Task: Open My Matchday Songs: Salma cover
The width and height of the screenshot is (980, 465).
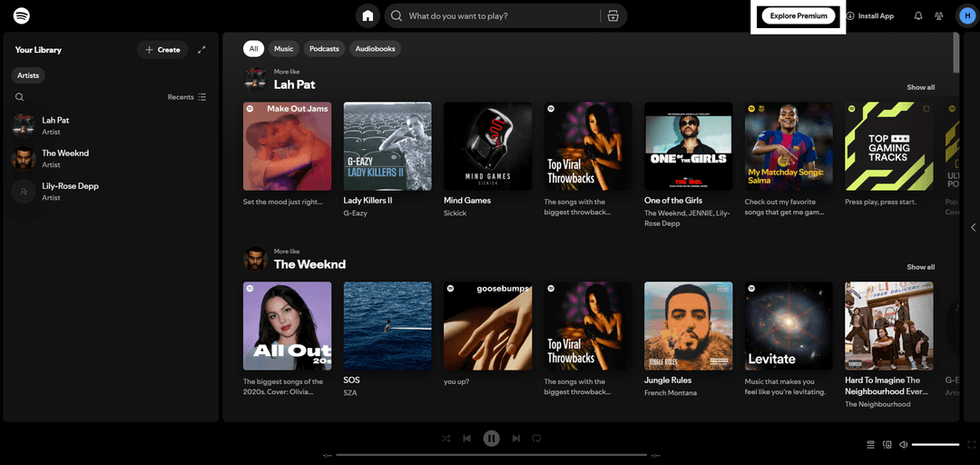Action: [x=789, y=146]
